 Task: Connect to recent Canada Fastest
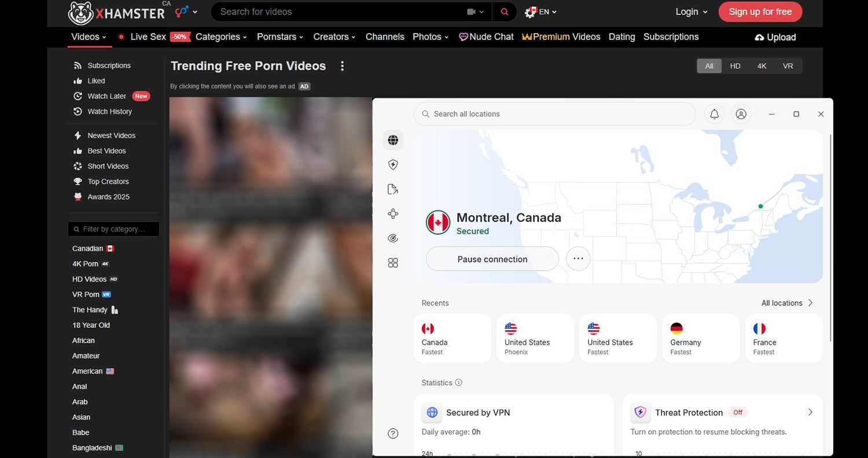click(452, 338)
